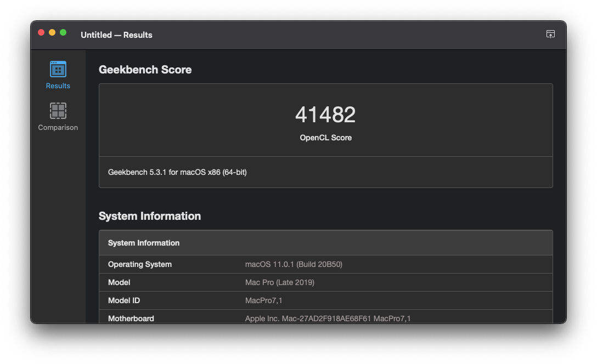Open the Results view in sidebar
The width and height of the screenshot is (597, 364).
58,75
